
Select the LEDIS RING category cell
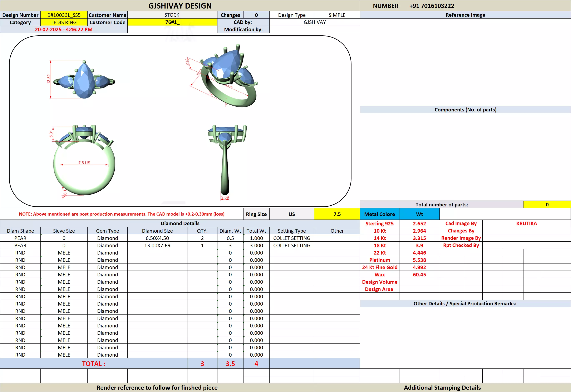pyautogui.click(x=64, y=22)
